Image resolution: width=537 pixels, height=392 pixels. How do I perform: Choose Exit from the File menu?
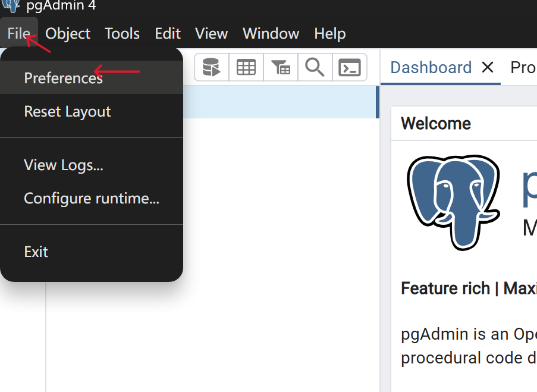(x=92, y=252)
